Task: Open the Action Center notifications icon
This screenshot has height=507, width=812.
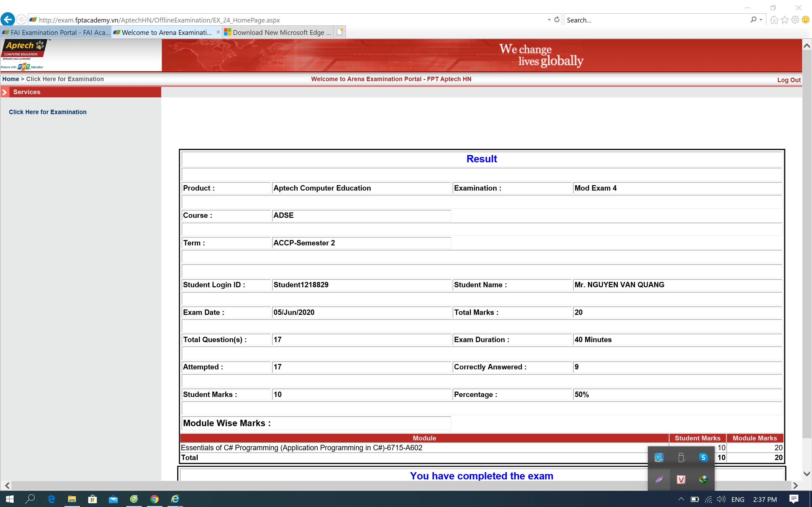Action: click(x=794, y=499)
